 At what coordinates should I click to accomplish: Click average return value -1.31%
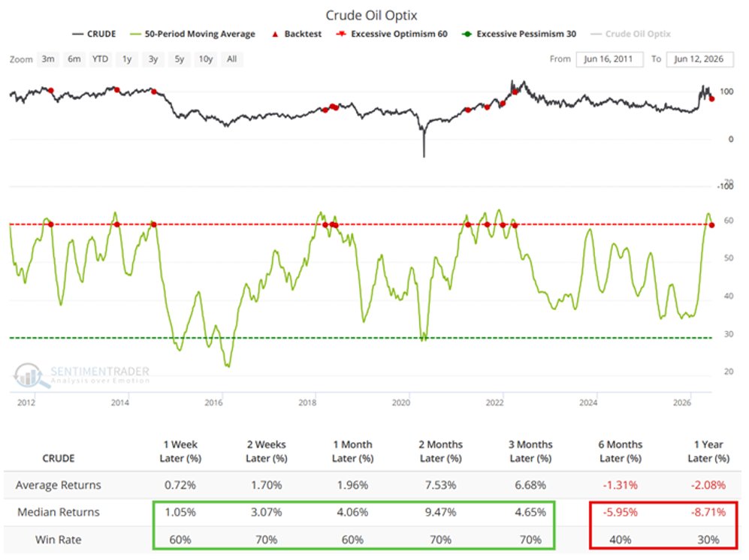point(620,485)
